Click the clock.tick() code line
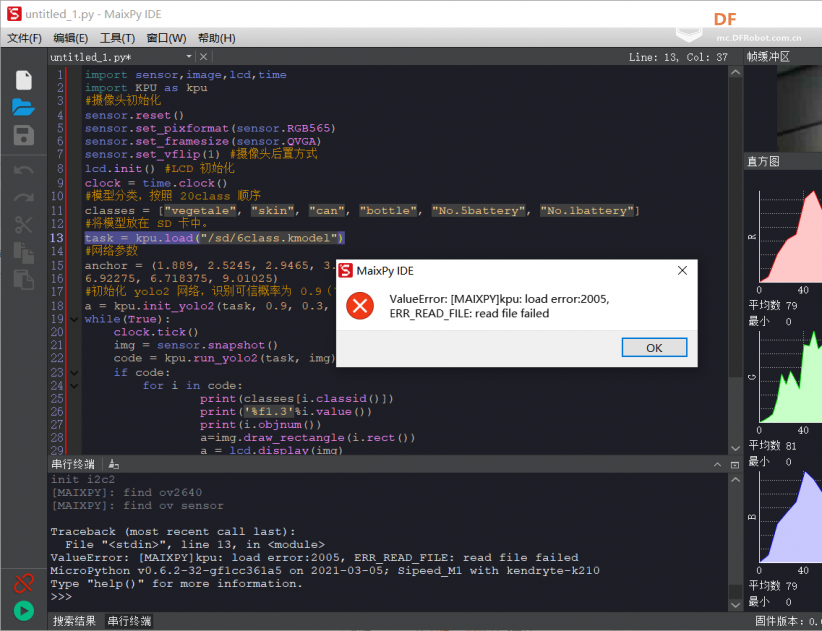The height and width of the screenshot is (631, 822). [156, 332]
